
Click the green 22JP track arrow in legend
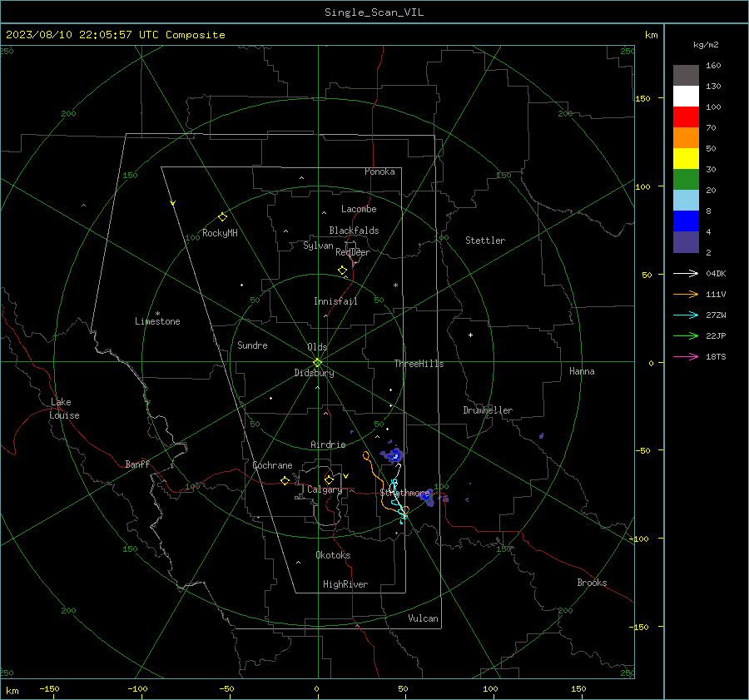pyautogui.click(x=686, y=335)
